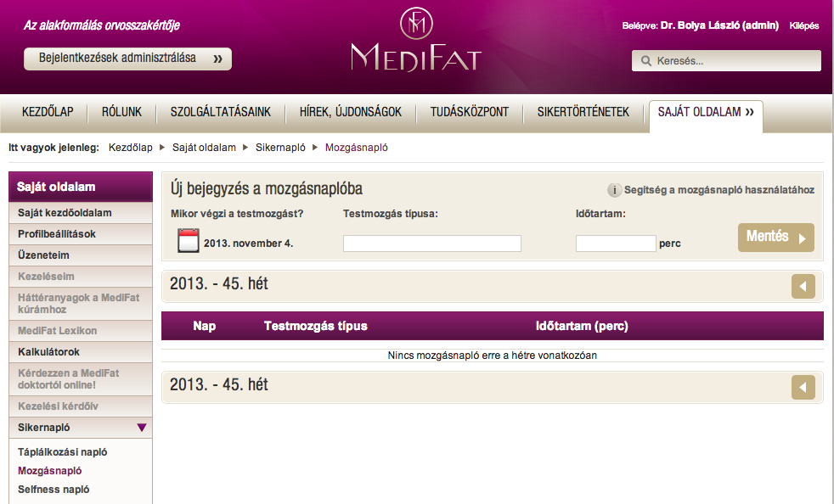Click the Kilépés logout link
The width and height of the screenshot is (834, 504).
pos(803,25)
